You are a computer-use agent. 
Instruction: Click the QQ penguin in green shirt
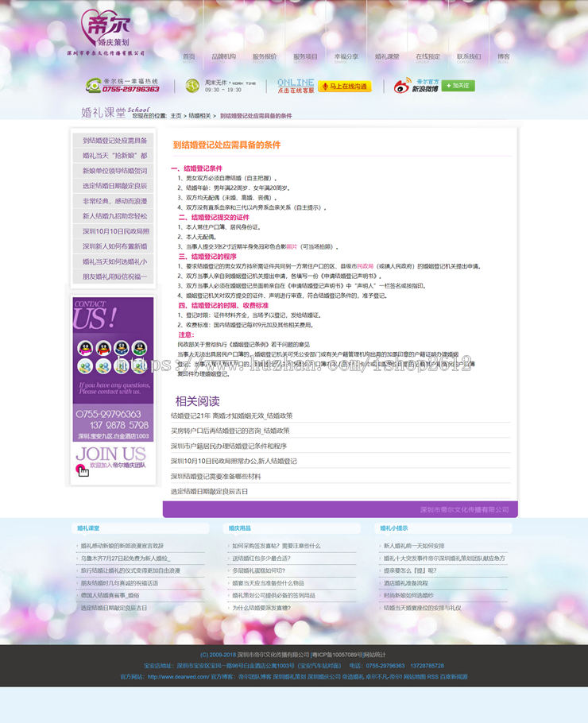point(139,348)
